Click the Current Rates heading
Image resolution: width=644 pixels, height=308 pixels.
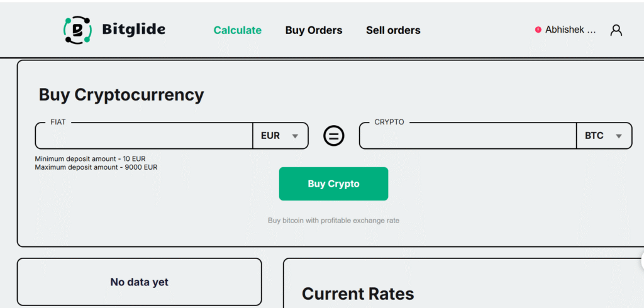(358, 294)
